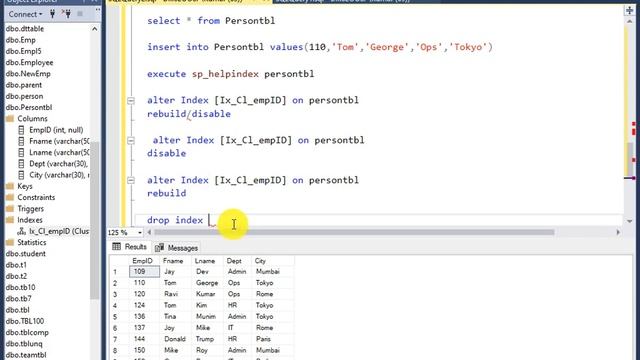The width and height of the screenshot is (640, 360).
Task: Click the Object Explorer scroll up arrow
Action: click(95, 29)
